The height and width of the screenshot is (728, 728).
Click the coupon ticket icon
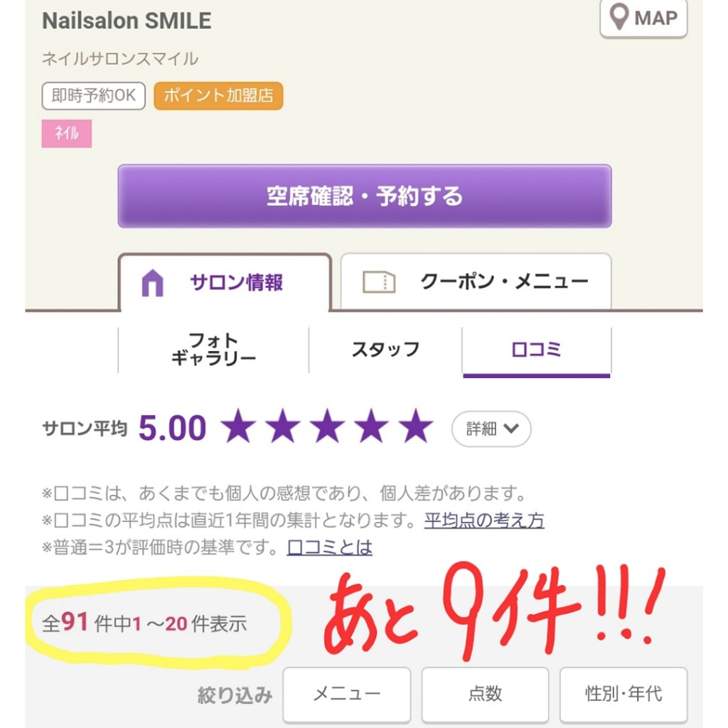(x=378, y=282)
